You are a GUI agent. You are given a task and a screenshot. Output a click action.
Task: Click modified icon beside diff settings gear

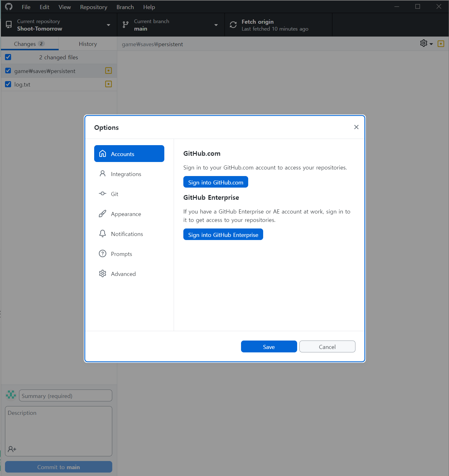pos(441,44)
